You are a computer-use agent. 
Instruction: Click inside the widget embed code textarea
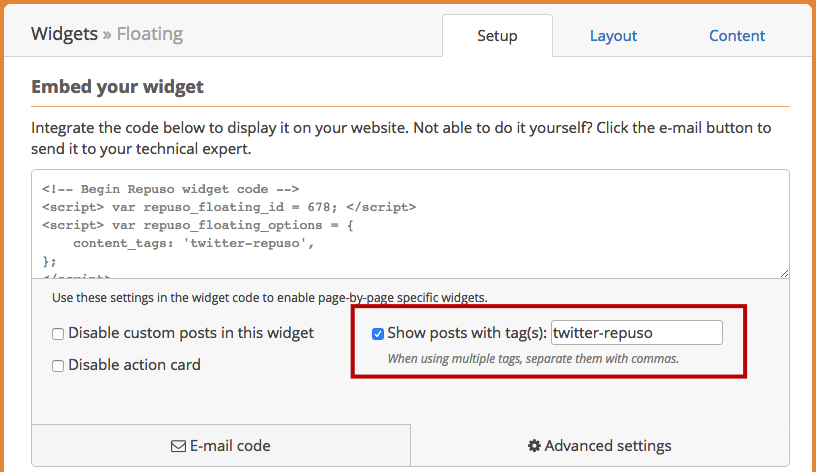pos(410,224)
